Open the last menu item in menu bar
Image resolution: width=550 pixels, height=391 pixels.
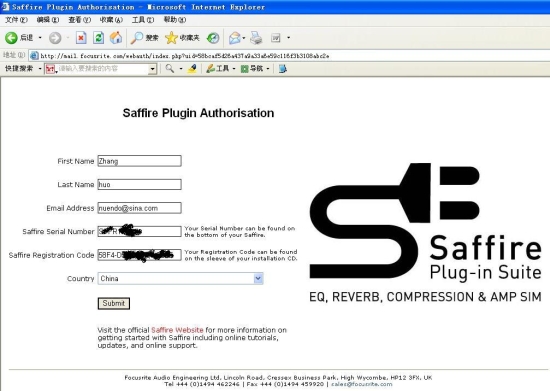point(175,20)
